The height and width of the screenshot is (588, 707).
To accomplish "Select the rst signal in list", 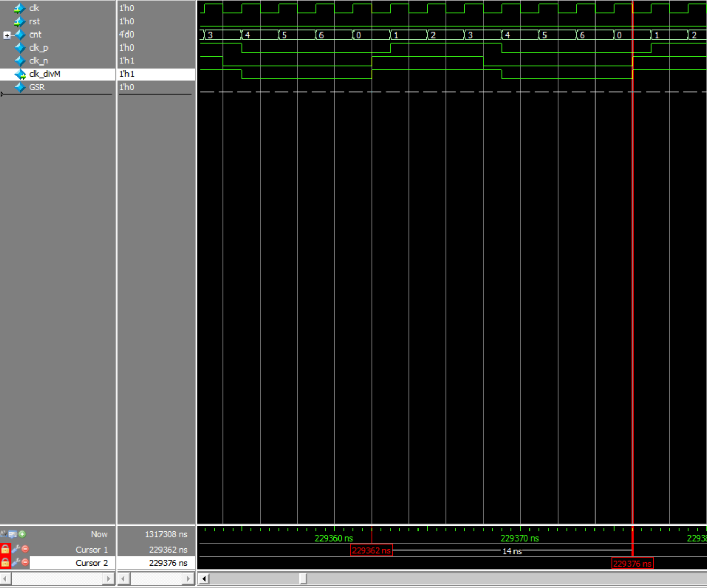I will tap(34, 22).
